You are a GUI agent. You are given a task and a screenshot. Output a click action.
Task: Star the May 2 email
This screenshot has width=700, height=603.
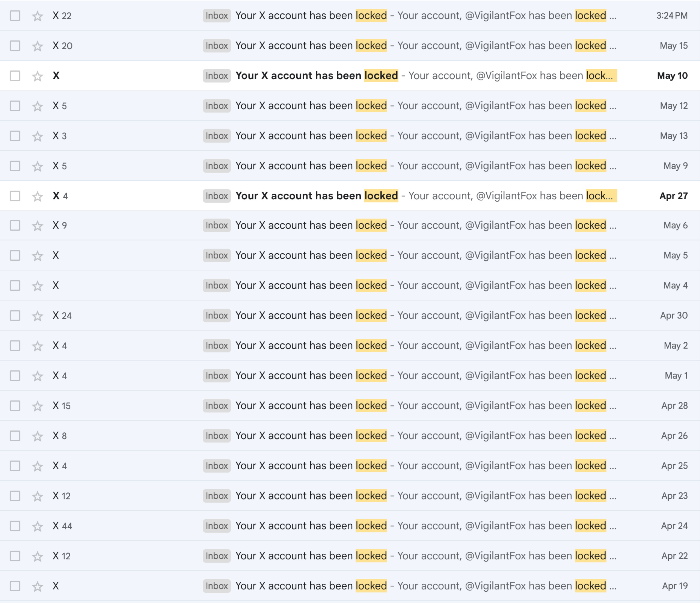(38, 346)
